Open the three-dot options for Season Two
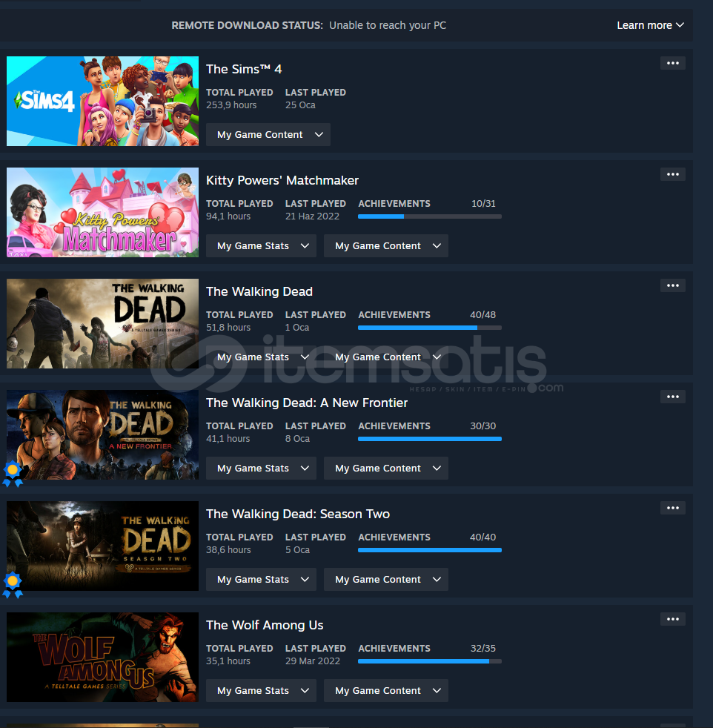This screenshot has width=713, height=728. (673, 508)
